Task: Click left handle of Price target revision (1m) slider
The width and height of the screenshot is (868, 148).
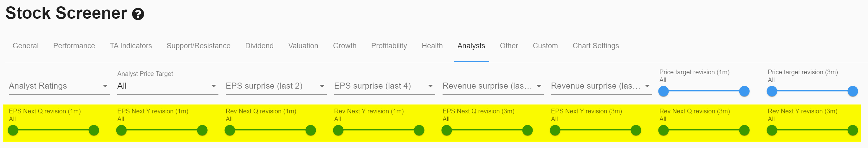Action: (x=664, y=91)
